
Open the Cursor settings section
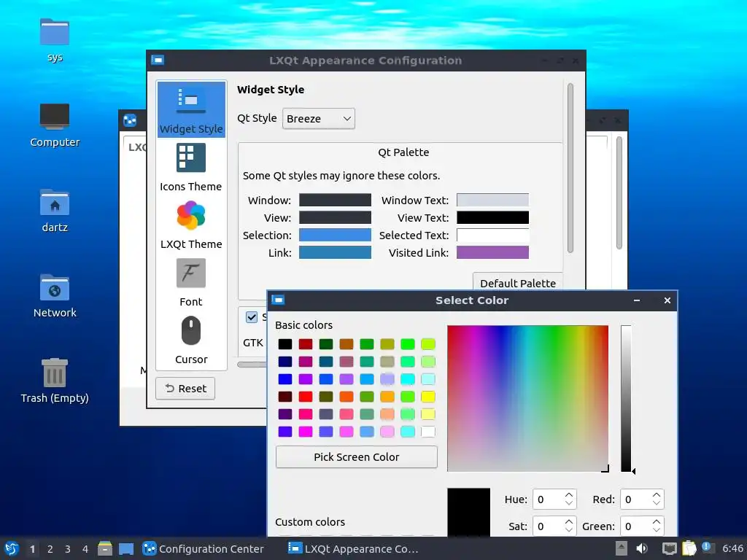[x=191, y=340]
